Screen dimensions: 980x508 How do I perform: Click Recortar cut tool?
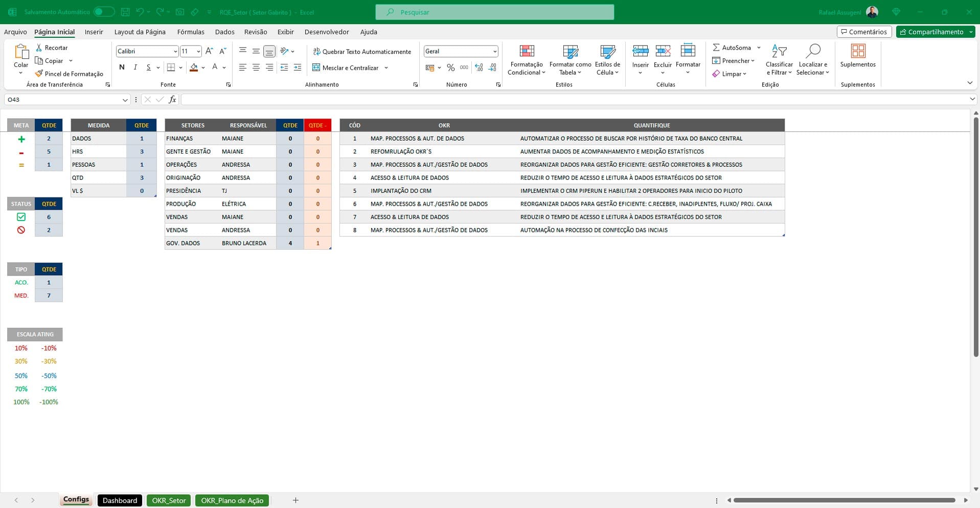pyautogui.click(x=52, y=48)
